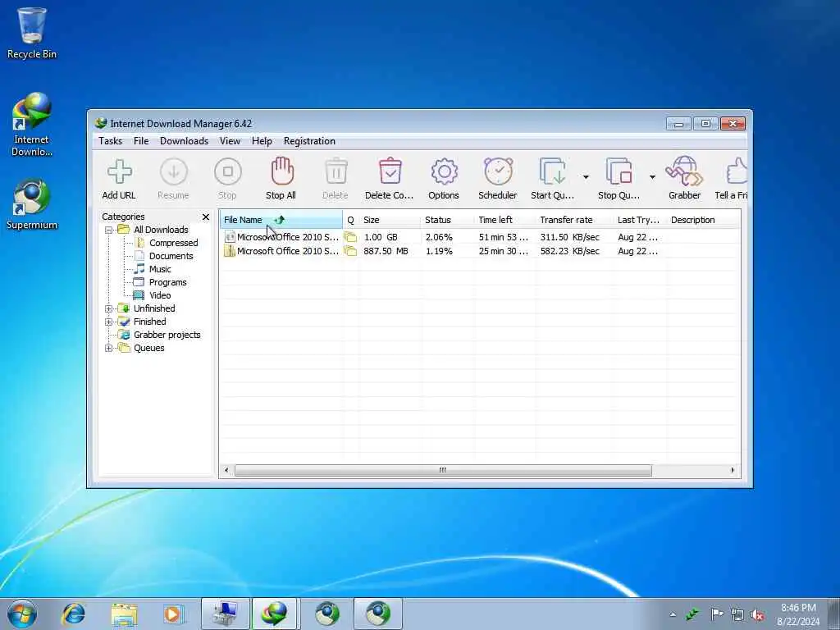Image resolution: width=840 pixels, height=630 pixels.
Task: Select the Documents category
Action: point(171,256)
